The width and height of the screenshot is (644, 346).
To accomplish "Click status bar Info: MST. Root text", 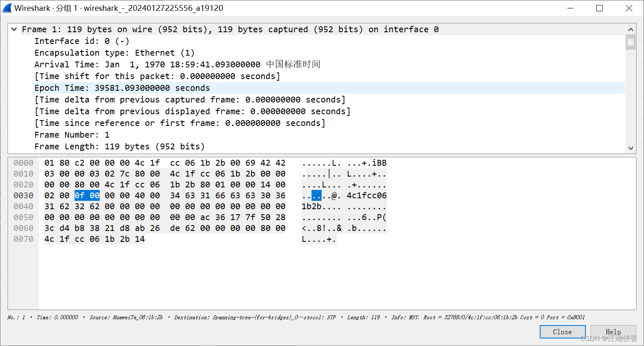I will (x=488, y=318).
